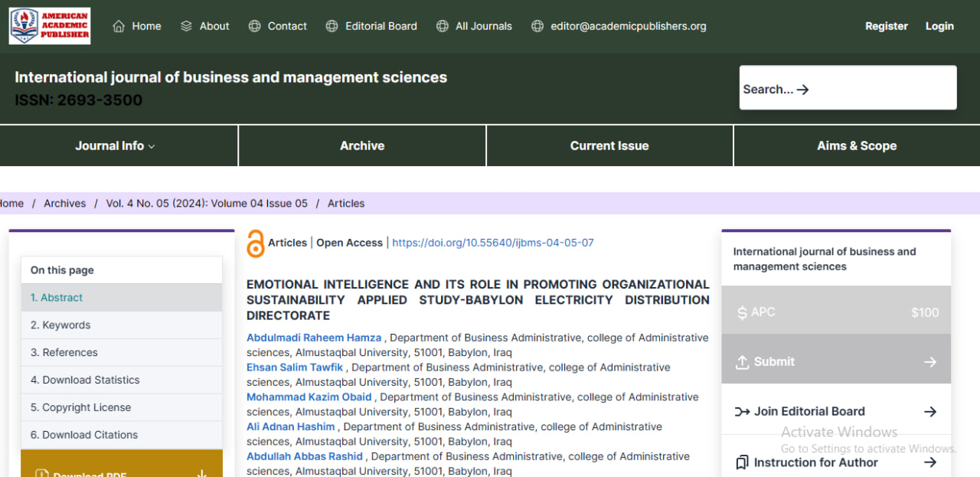Click the orange Open Access padlock icon
The image size is (980, 477).
click(x=255, y=243)
